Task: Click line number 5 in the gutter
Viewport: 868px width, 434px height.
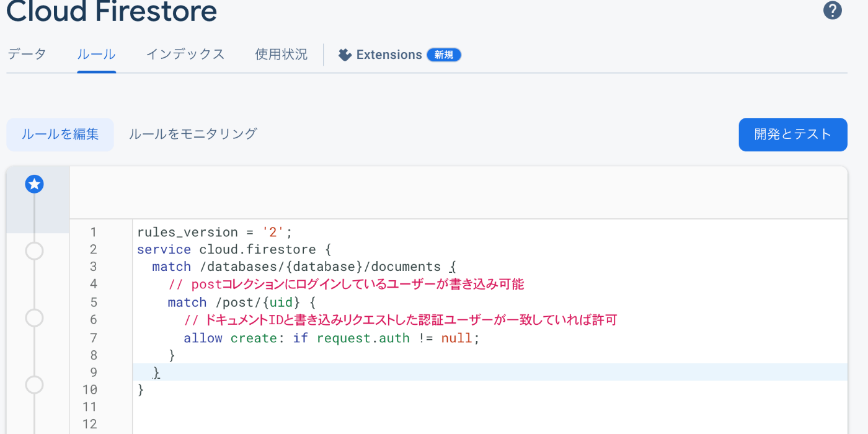Action: [94, 303]
